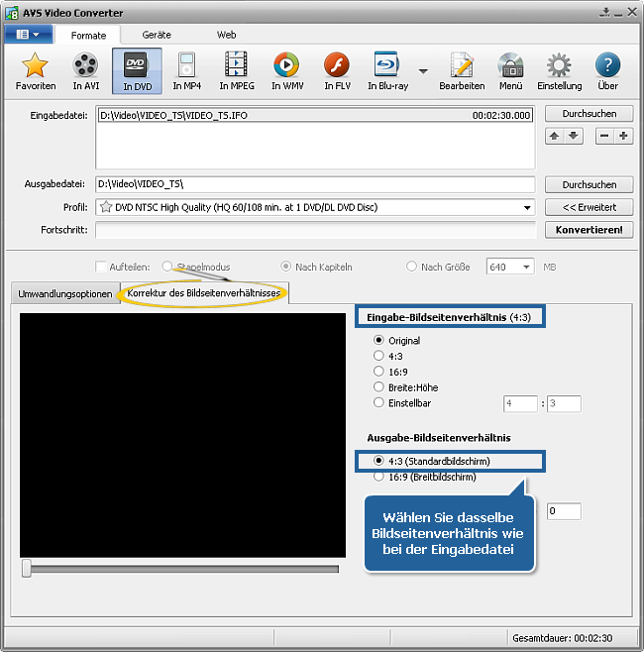
Task: Open the split size 640 dropdown
Action: click(526, 267)
